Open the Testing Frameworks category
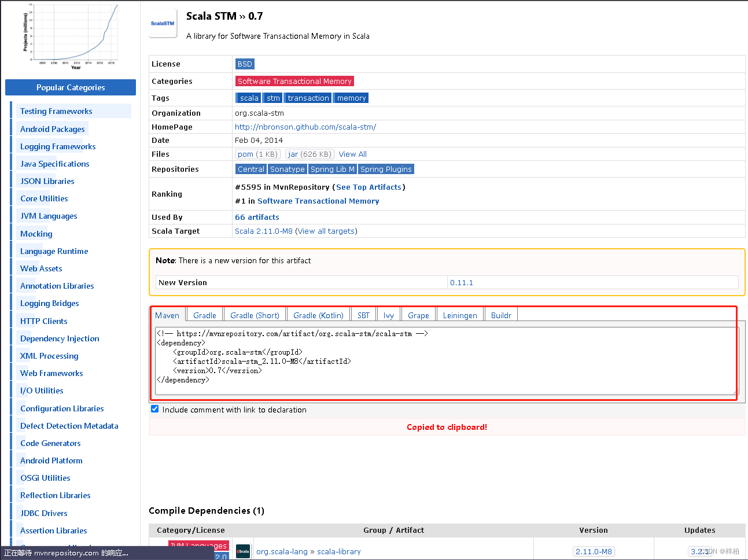The height and width of the screenshot is (560, 748). (56, 112)
